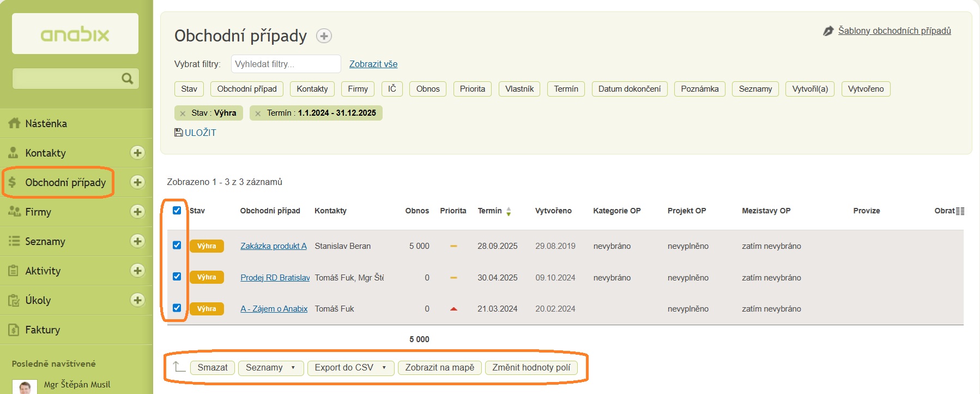Click the Zobrazit vše link
This screenshot has width=980, height=394.
(x=373, y=64)
